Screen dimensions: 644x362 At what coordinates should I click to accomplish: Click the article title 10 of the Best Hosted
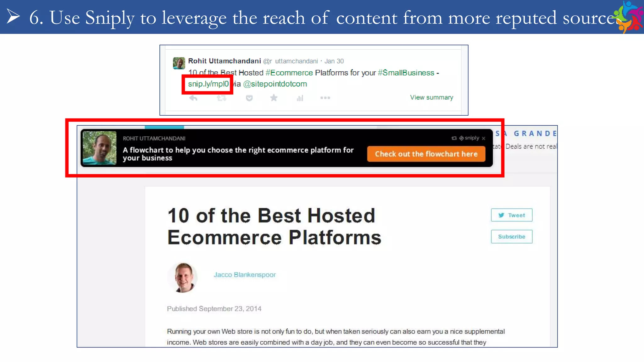[274, 226]
